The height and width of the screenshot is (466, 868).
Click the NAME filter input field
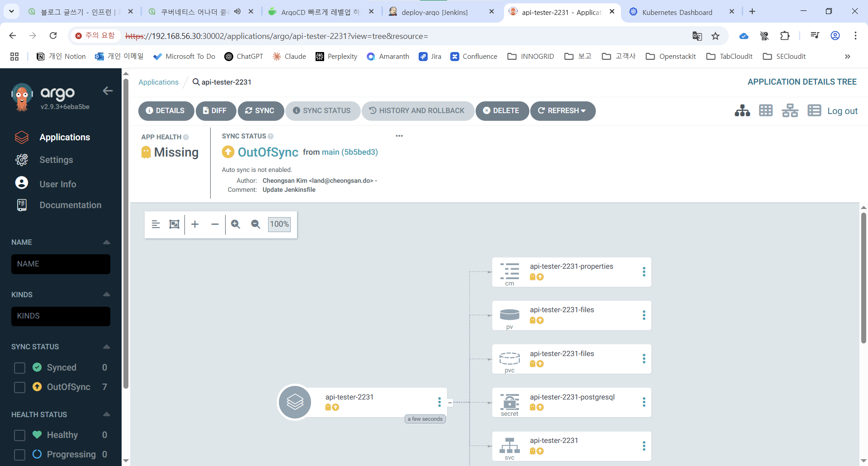(x=61, y=264)
